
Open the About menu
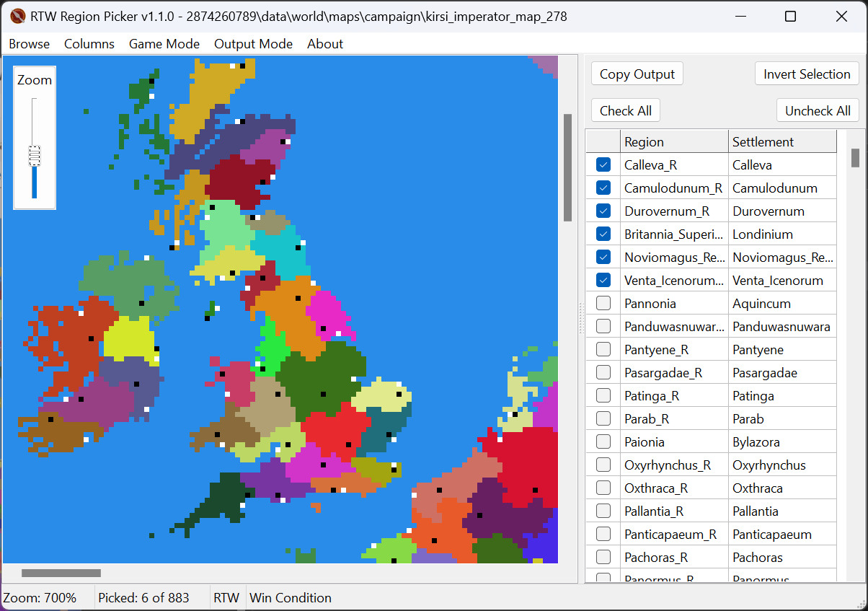(325, 44)
